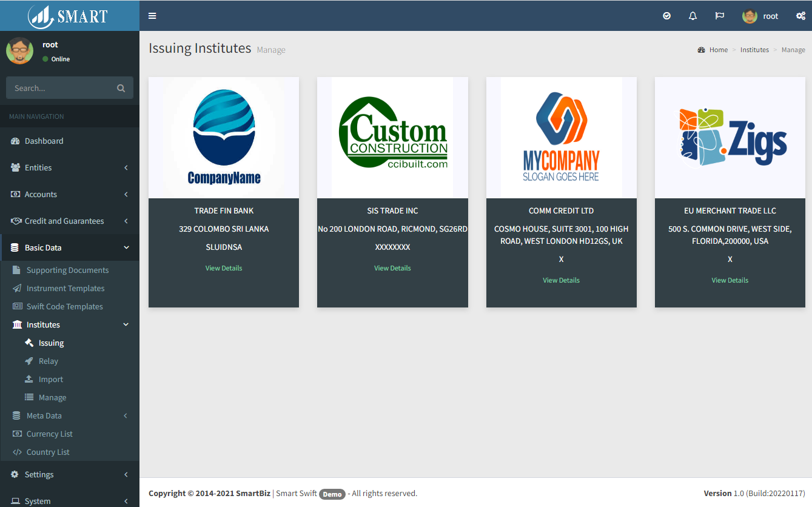Click the Home breadcrumb link
This screenshot has width=812, height=507.
click(x=718, y=50)
